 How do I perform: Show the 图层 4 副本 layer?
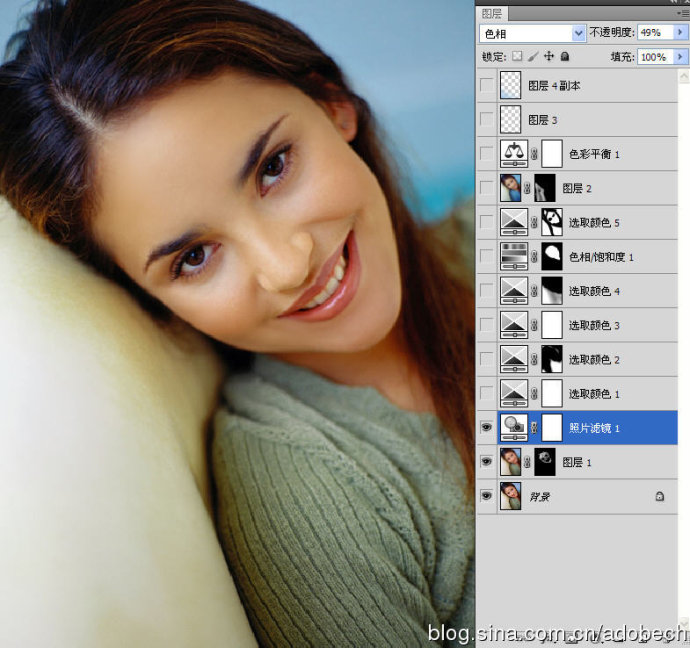coord(487,85)
